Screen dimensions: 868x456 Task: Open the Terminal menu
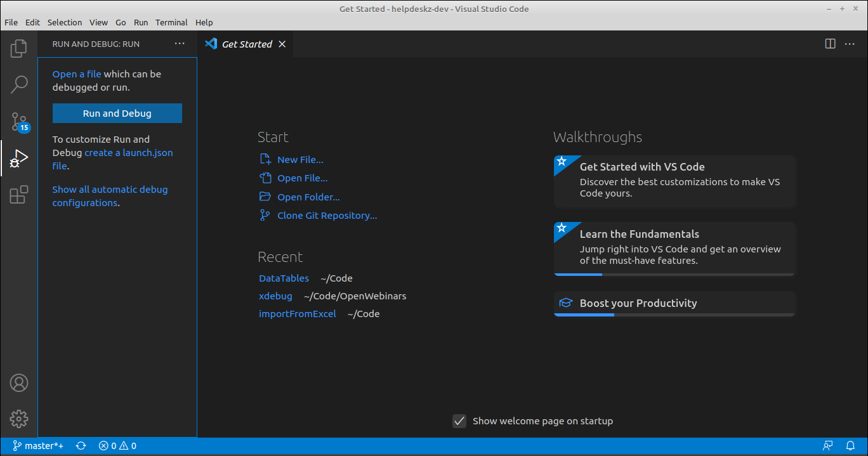coord(171,22)
